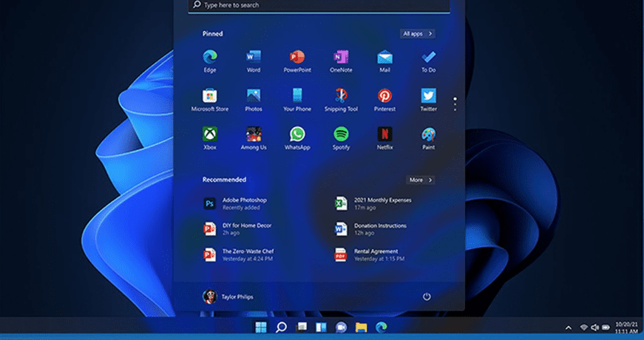This screenshot has height=340, width=644.
Task: Open the Edge pinned app
Action: point(210,61)
